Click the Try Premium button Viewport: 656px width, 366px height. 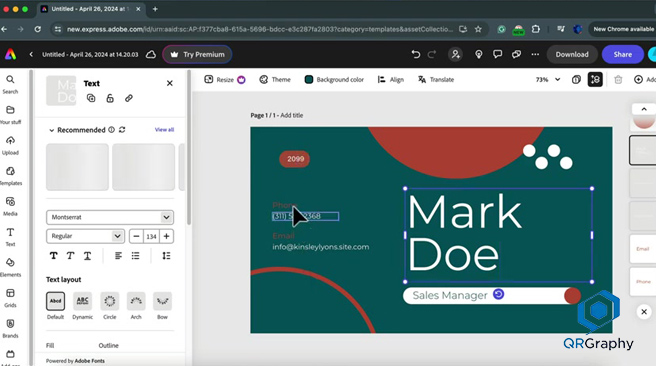coord(197,54)
